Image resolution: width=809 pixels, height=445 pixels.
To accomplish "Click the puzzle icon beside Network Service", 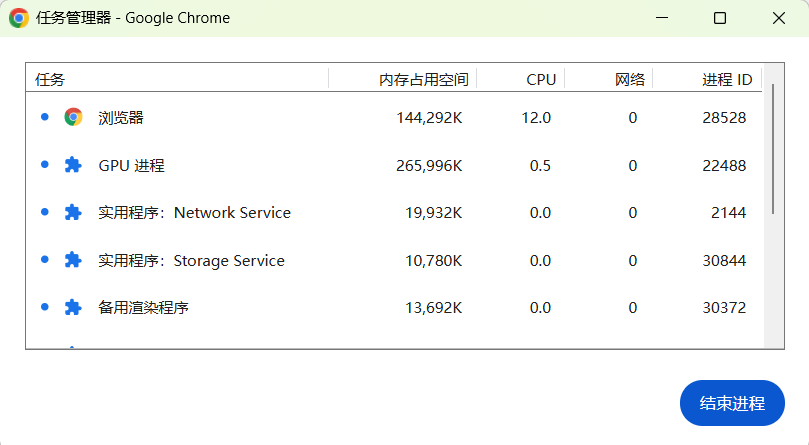I will (x=73, y=212).
